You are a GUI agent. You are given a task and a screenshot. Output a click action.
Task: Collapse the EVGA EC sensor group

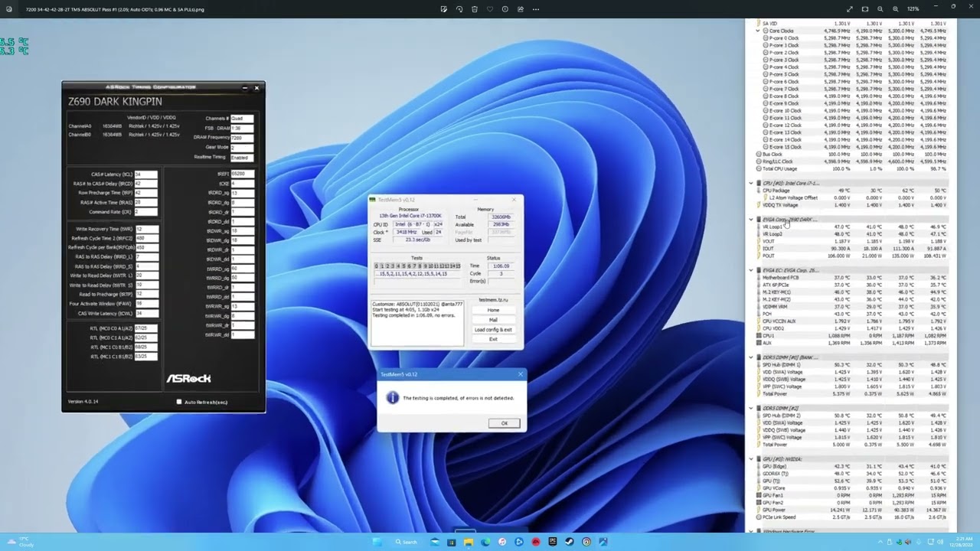click(x=751, y=270)
